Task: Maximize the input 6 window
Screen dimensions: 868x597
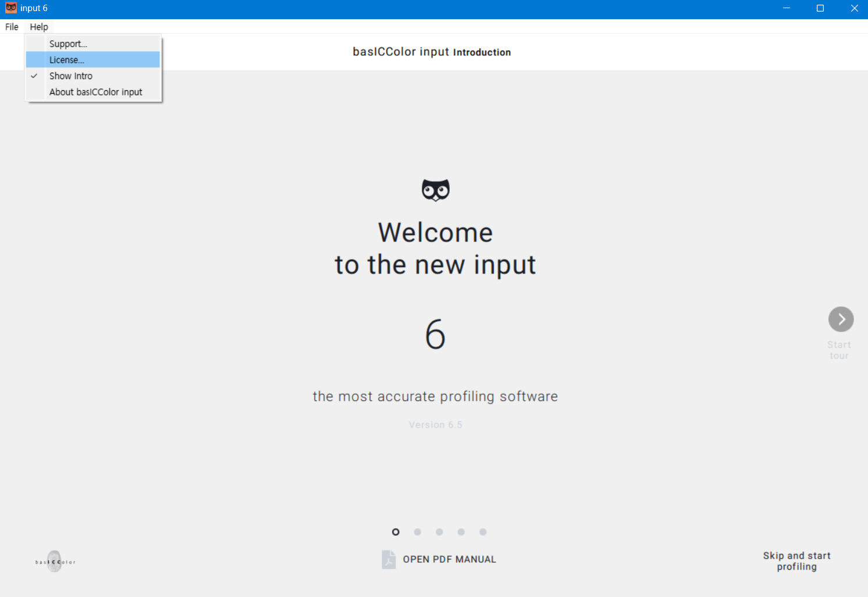Action: coord(820,8)
